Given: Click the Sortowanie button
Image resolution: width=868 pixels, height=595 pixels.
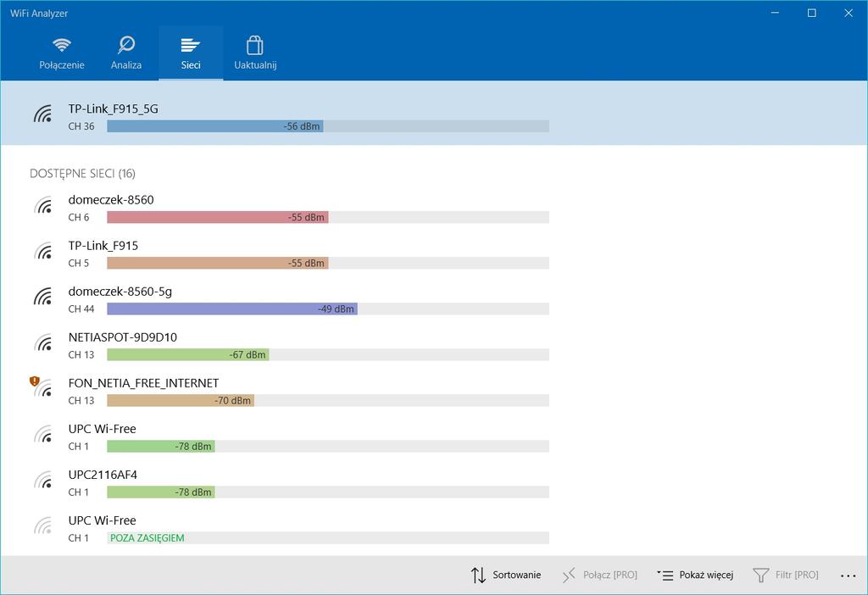Looking at the screenshot, I should pyautogui.click(x=505, y=575).
